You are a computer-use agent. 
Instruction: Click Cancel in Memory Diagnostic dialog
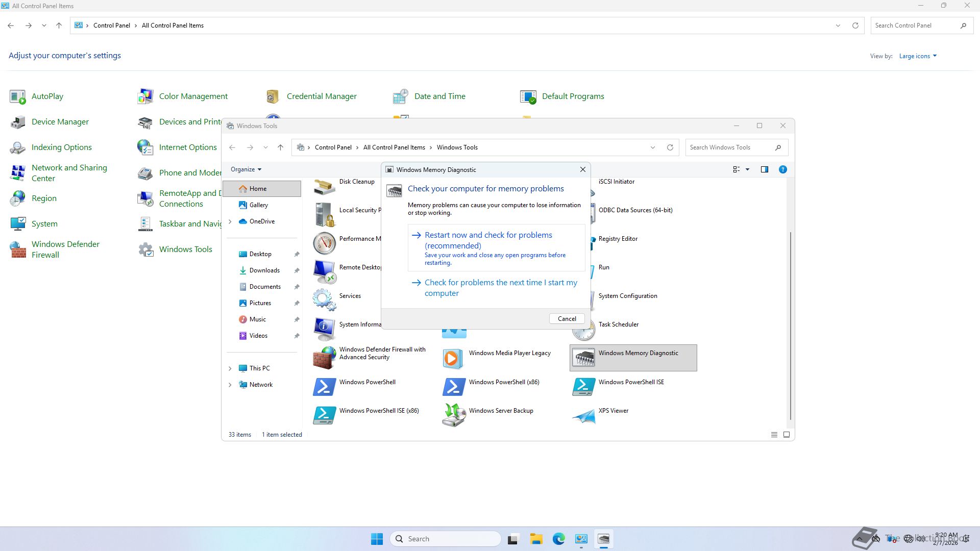(x=567, y=319)
